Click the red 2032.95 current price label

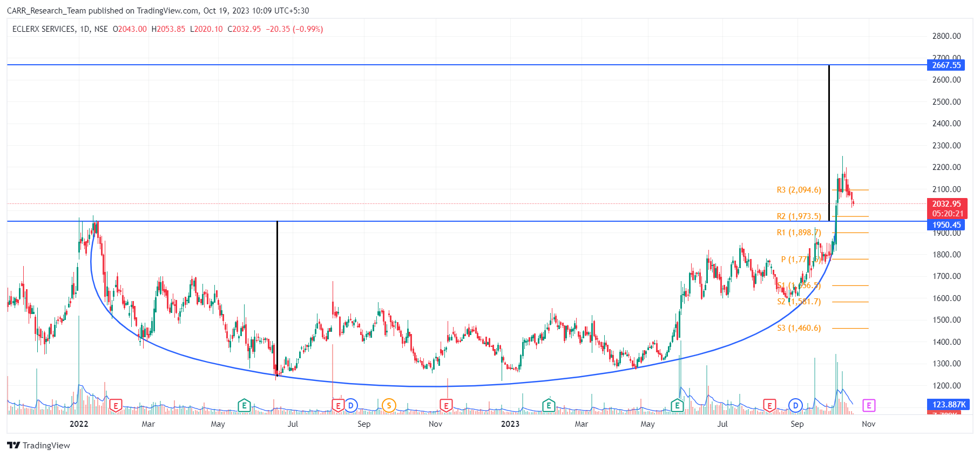(947, 204)
